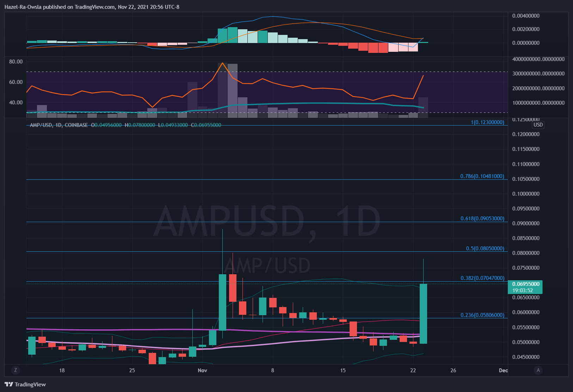This screenshot has height=392, width=573.
Task: Click the 40.00 RSI scale label
Action: pyautogui.click(x=16, y=103)
